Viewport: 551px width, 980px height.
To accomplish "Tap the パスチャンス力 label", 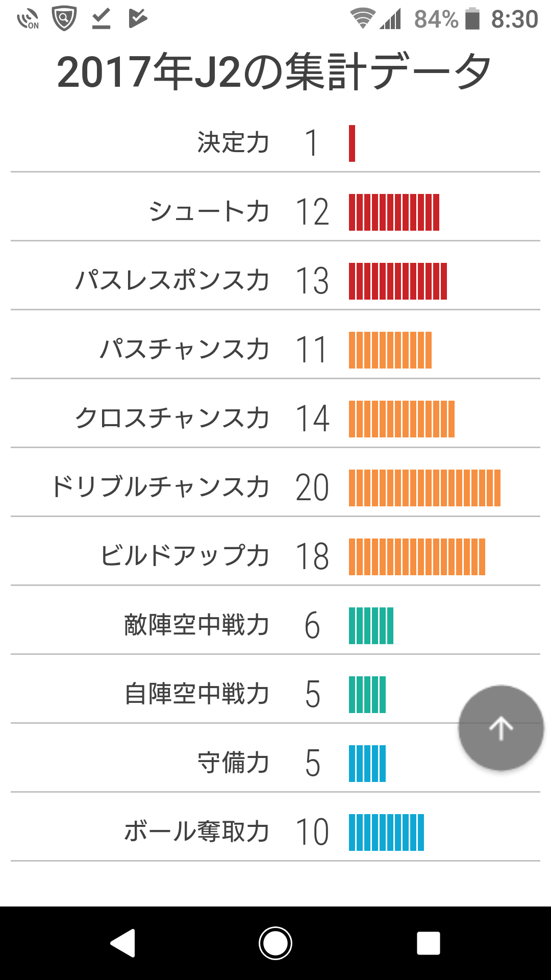I will [185, 350].
